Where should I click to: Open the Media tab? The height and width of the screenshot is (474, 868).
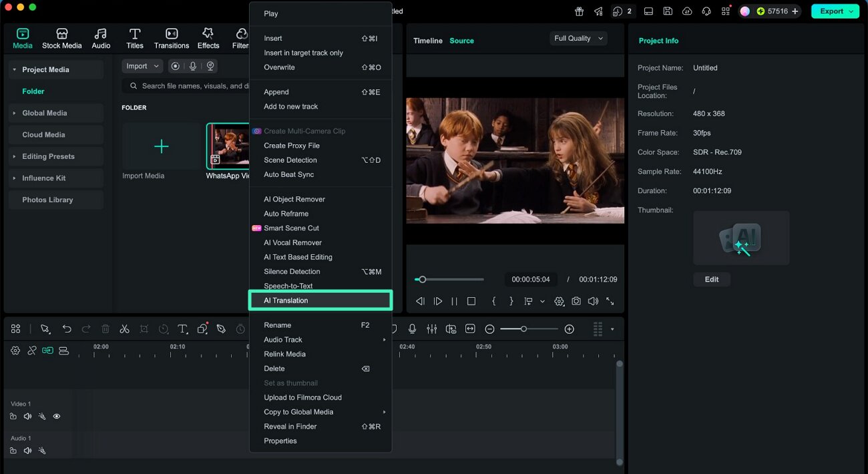pos(22,38)
